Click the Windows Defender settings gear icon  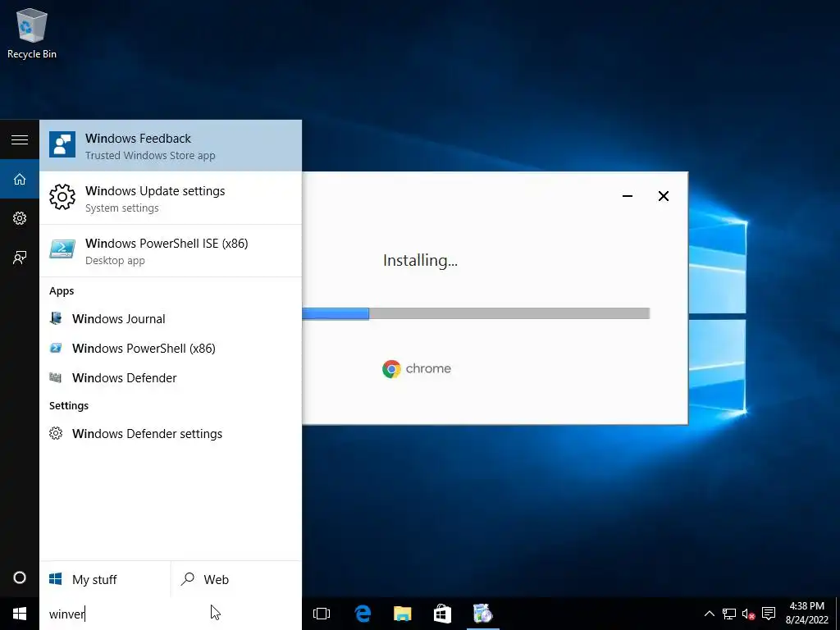(56, 433)
